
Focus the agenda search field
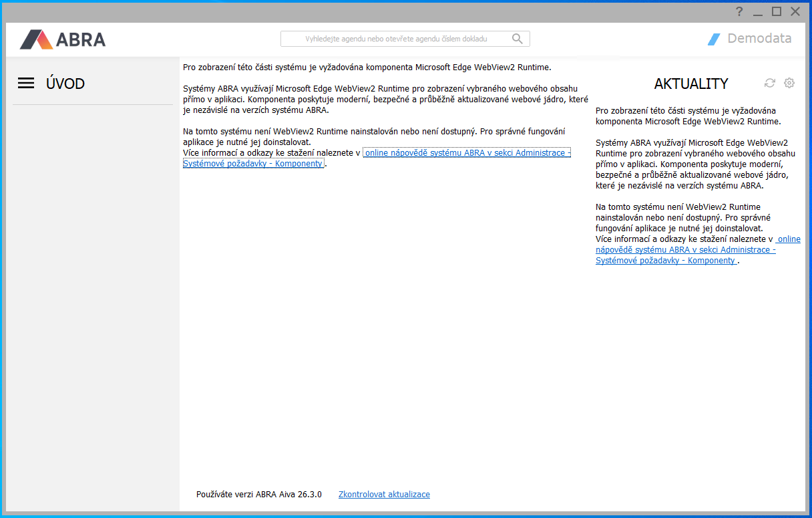click(405, 39)
